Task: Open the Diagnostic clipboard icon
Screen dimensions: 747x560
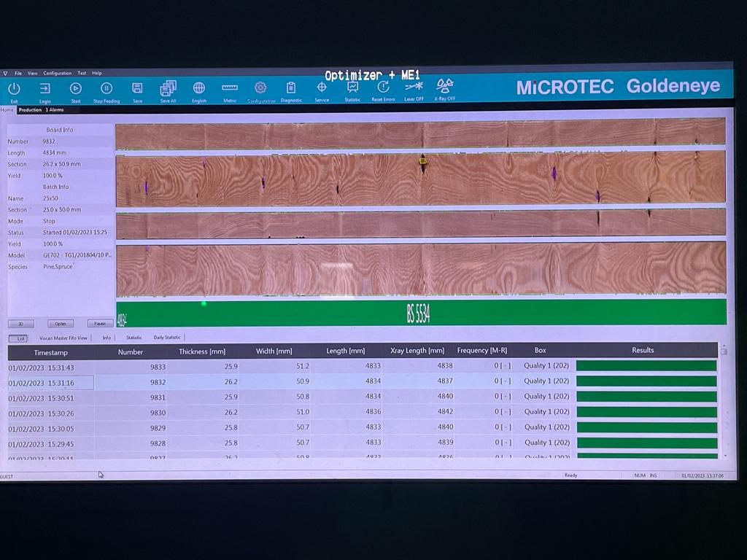Action: [290, 87]
